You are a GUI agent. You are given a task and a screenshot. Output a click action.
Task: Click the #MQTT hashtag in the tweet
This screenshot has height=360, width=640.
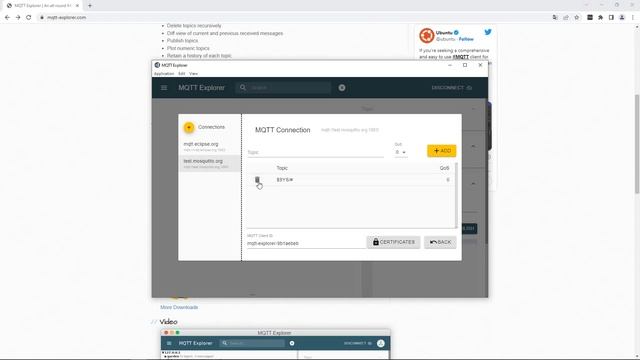pos(460,57)
